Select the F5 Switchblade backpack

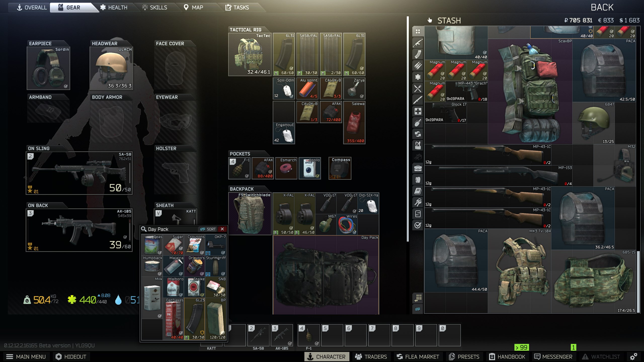pos(250,214)
